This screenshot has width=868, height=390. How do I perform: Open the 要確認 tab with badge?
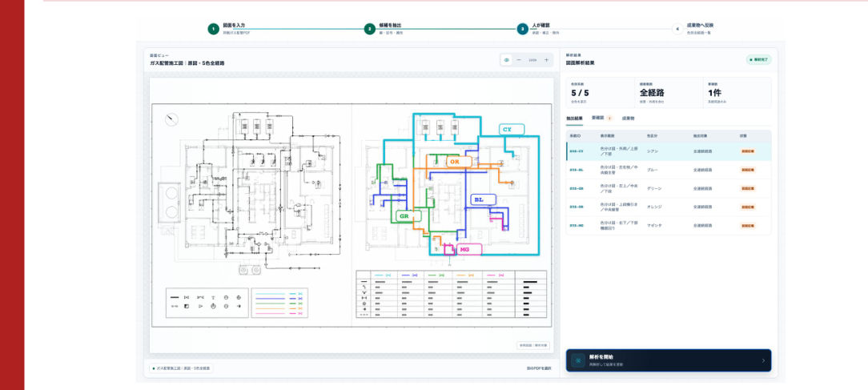[x=601, y=118]
